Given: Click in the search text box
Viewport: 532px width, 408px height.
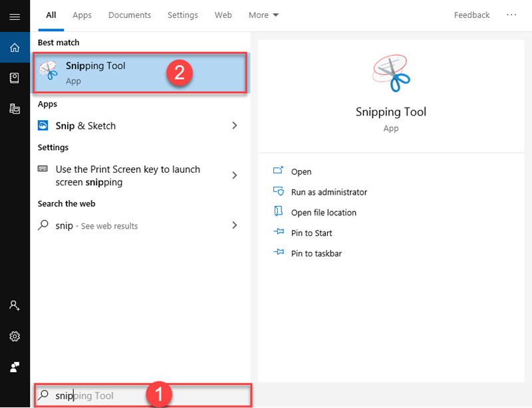Looking at the screenshot, I should [143, 395].
